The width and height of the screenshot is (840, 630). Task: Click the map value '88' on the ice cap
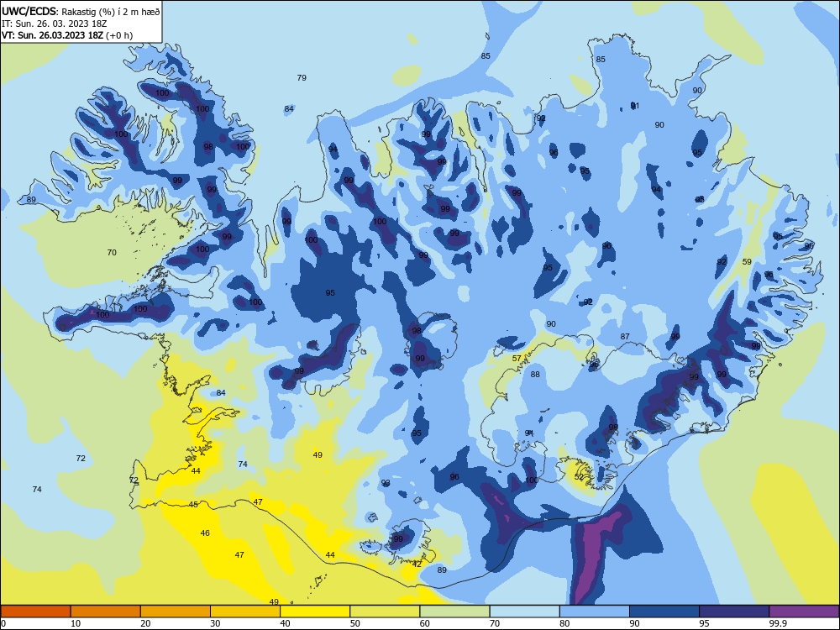[x=535, y=375]
